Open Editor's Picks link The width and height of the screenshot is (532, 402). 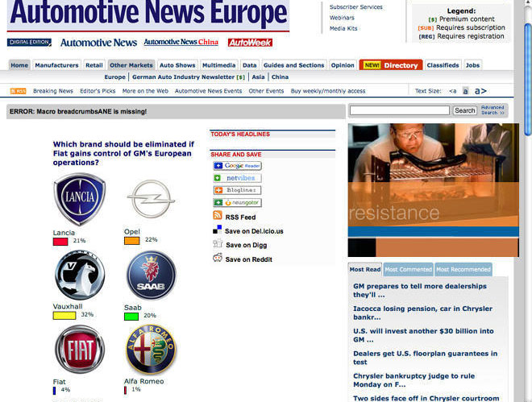(x=98, y=91)
